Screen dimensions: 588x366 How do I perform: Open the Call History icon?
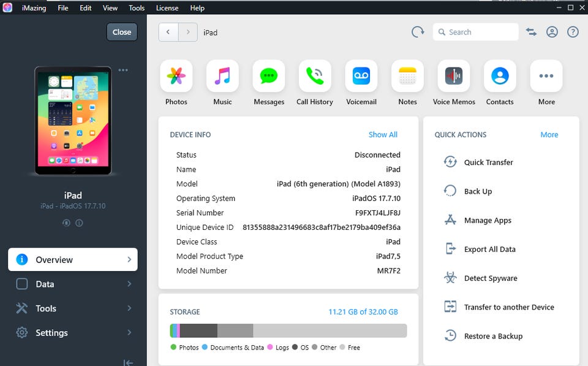pos(315,76)
